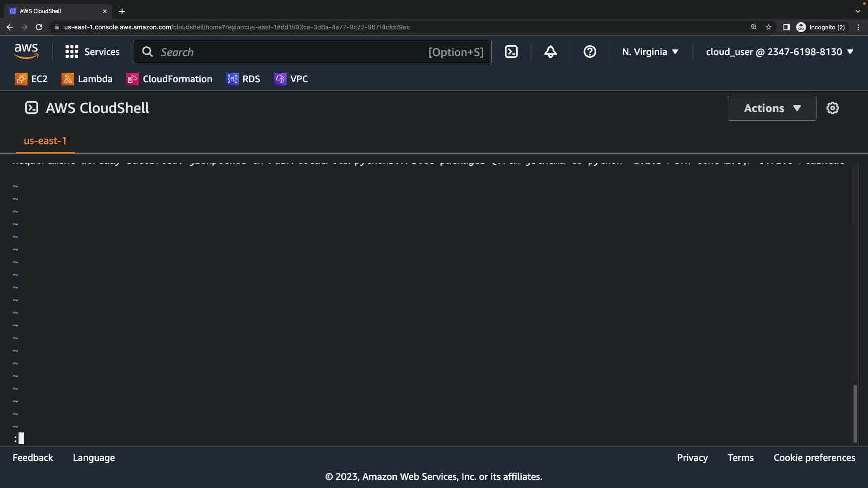Open the Services menu grid

(92, 52)
